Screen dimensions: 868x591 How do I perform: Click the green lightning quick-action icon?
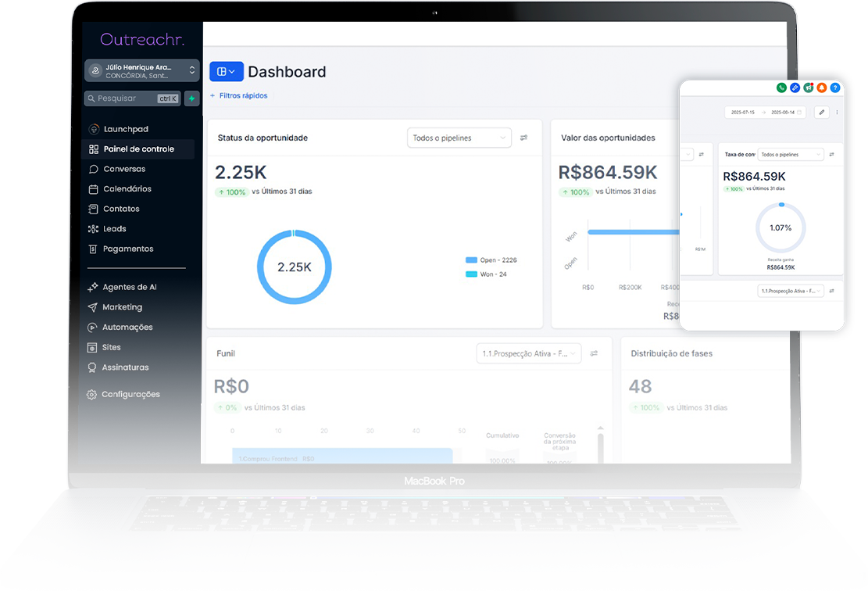point(191,98)
